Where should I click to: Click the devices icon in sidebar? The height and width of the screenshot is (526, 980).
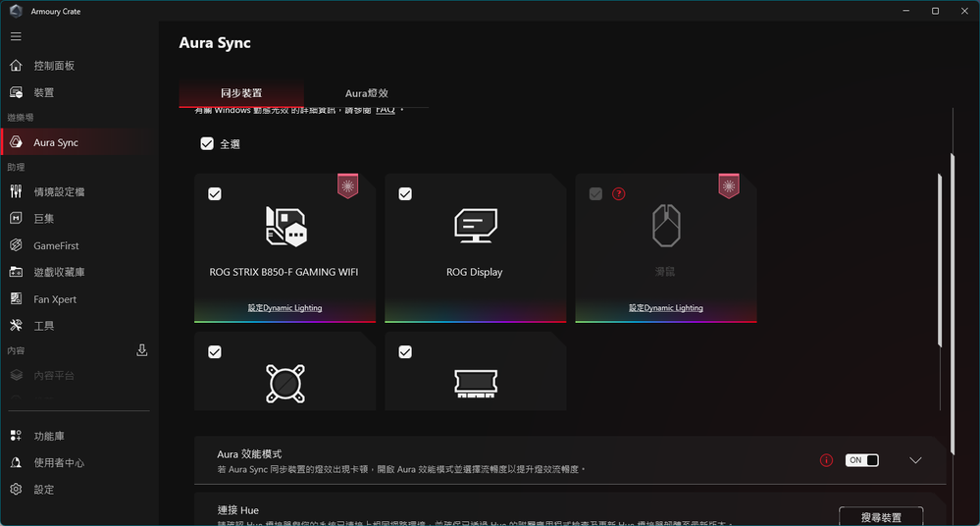click(x=17, y=92)
